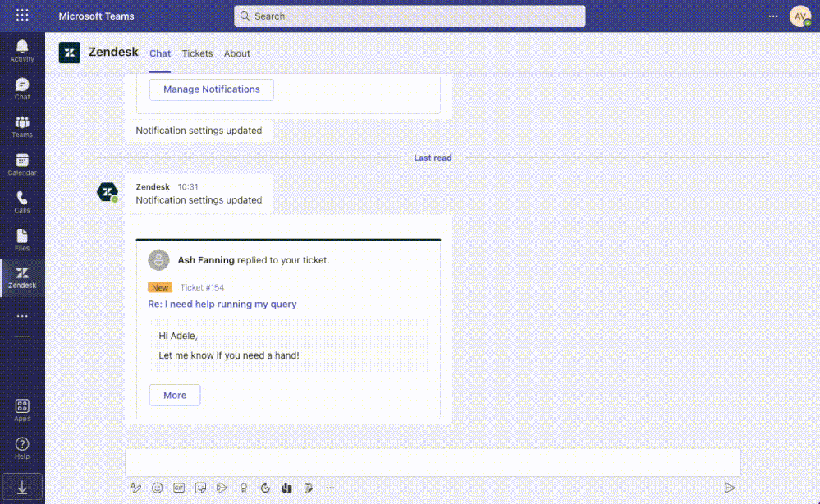Click the Stream send-arrow compose icon
This screenshot has height=504, width=820.
pyautogui.click(x=222, y=488)
